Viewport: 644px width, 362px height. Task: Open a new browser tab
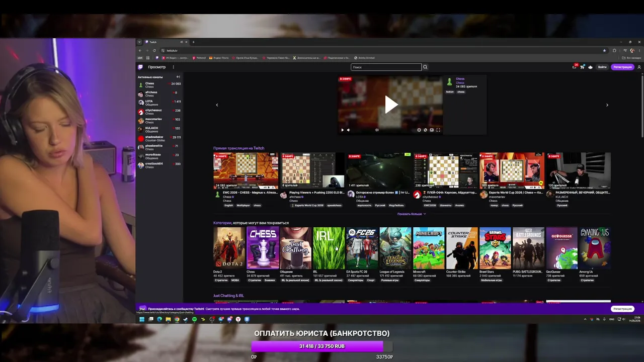coord(193,42)
